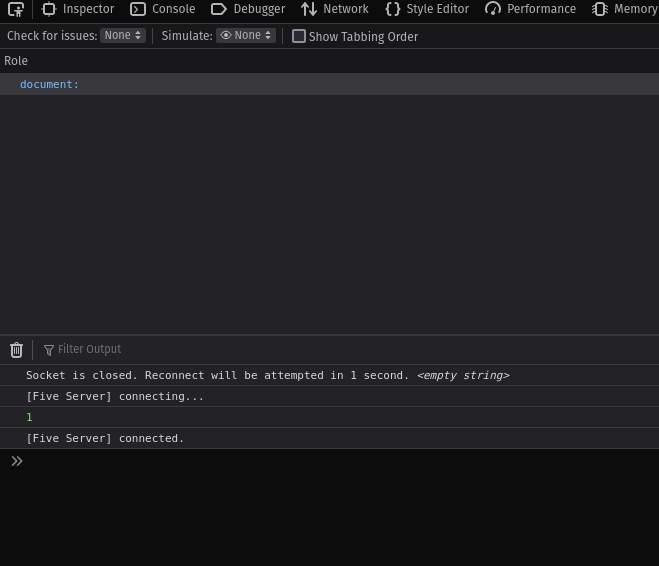Click the Role column header
659x566 pixels.
tap(16, 61)
